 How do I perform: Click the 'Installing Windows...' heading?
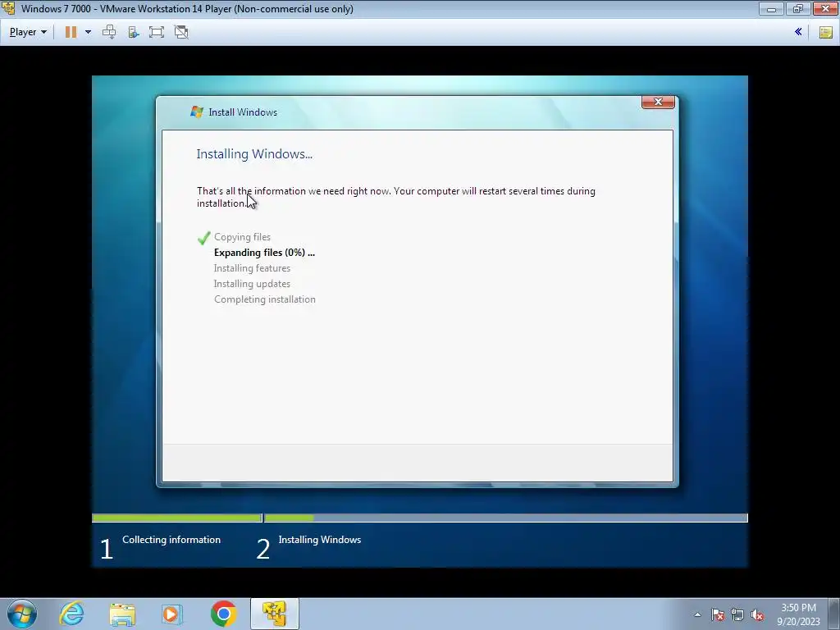[x=254, y=154]
